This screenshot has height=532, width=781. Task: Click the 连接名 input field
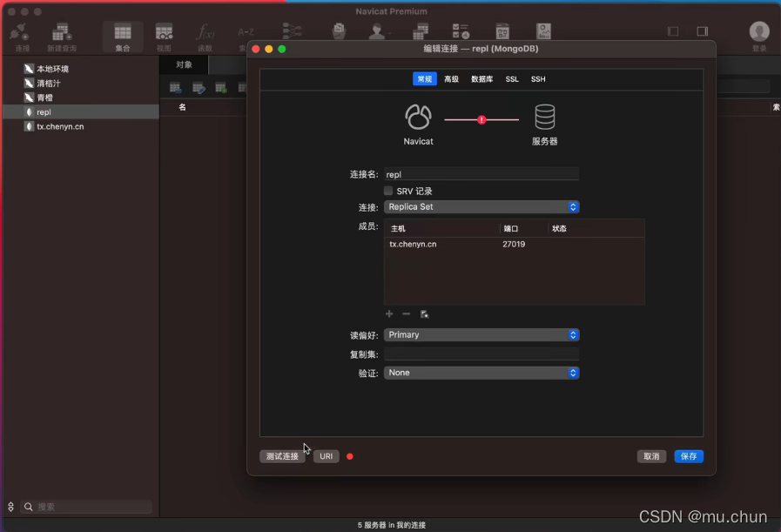pos(481,174)
